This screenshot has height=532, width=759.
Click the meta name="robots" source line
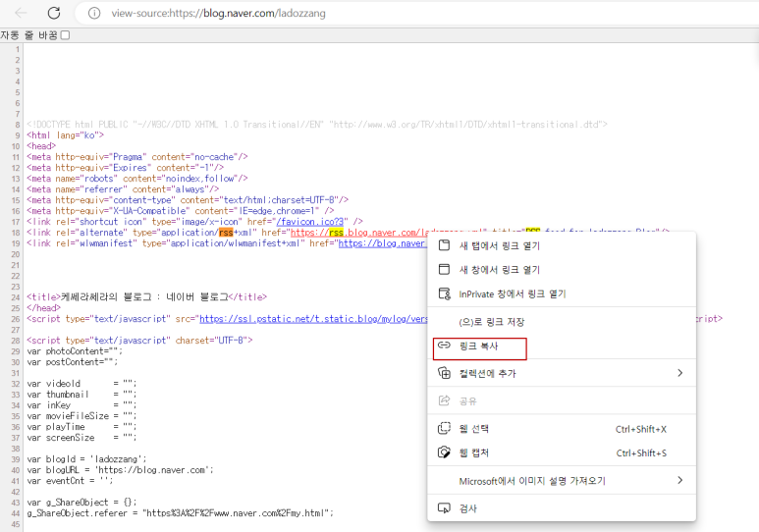click(x=137, y=178)
